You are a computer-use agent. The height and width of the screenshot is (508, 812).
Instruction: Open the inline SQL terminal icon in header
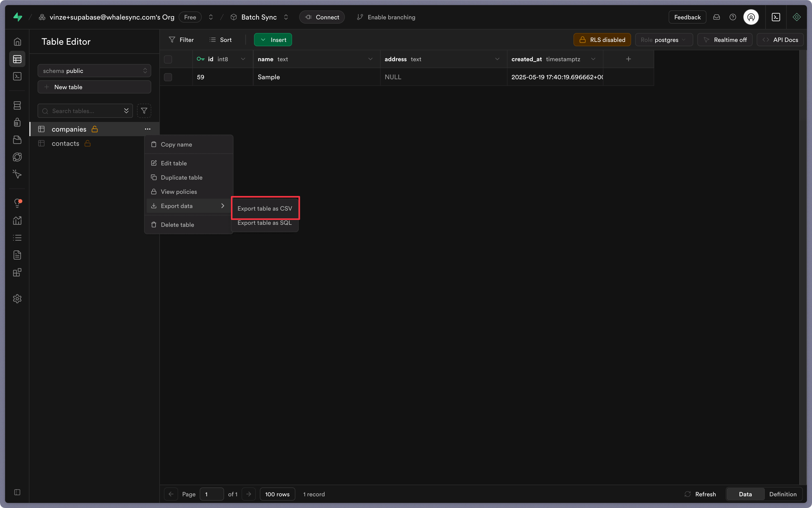(x=776, y=17)
